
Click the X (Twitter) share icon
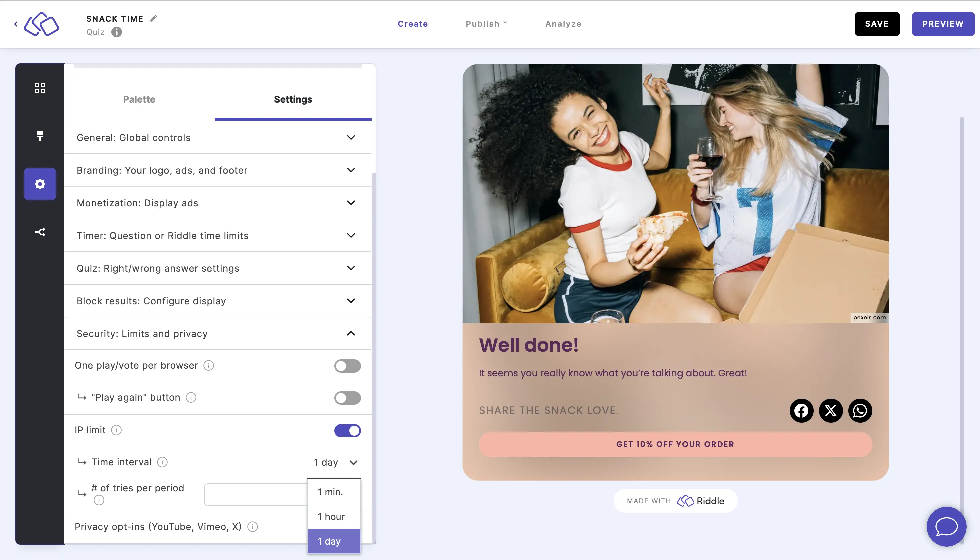831,410
